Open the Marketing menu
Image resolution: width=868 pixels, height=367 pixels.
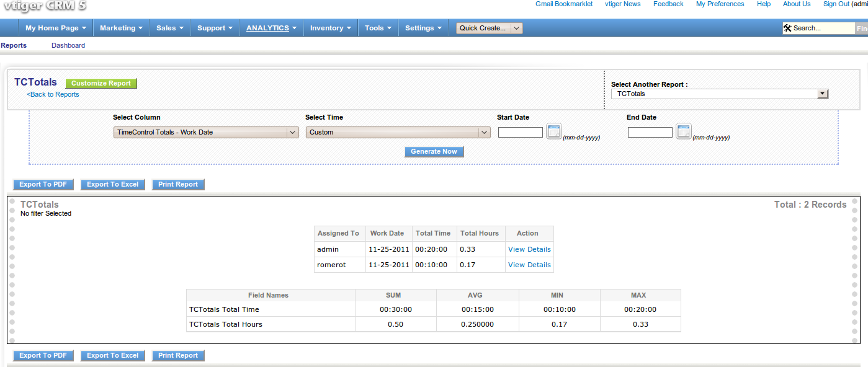coord(121,28)
